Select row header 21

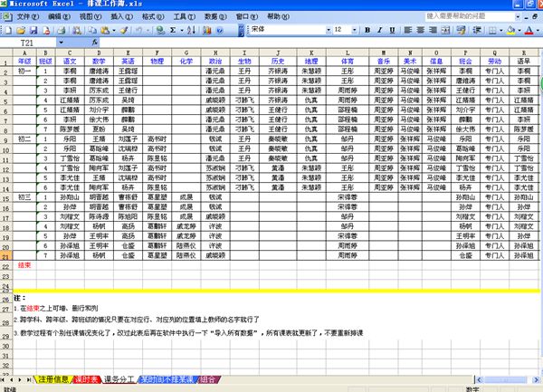pos(6,256)
